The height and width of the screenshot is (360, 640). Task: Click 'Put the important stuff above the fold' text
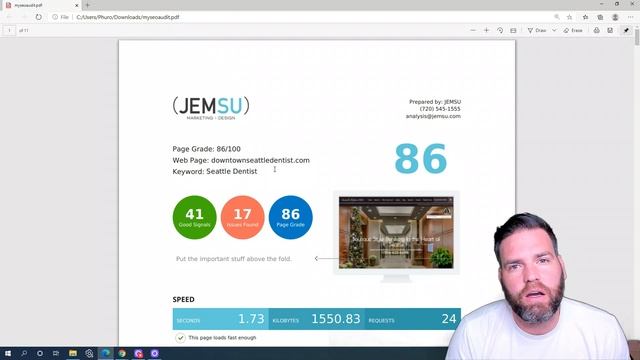(x=233, y=259)
